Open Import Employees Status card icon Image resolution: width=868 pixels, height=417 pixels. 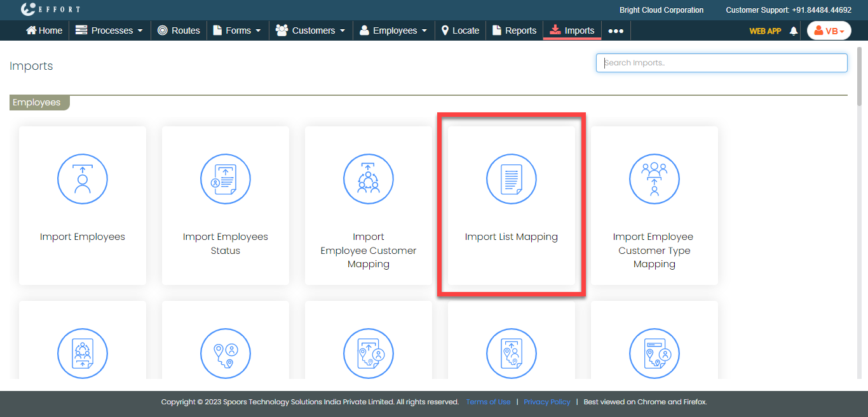[x=226, y=180]
